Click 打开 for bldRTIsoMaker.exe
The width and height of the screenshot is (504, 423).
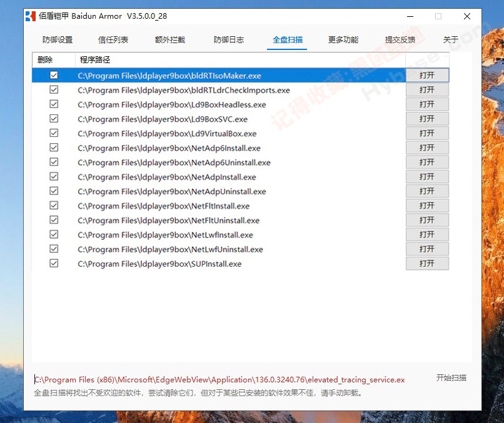click(x=427, y=75)
